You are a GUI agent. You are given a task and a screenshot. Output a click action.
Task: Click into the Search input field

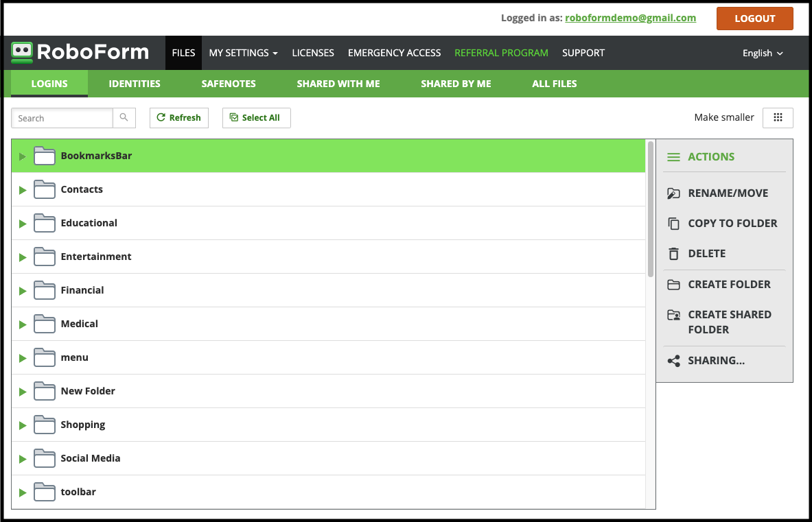[62, 118]
